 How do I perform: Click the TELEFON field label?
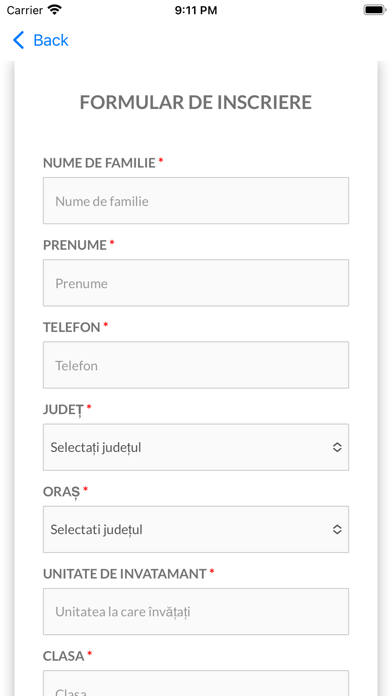tap(71, 327)
